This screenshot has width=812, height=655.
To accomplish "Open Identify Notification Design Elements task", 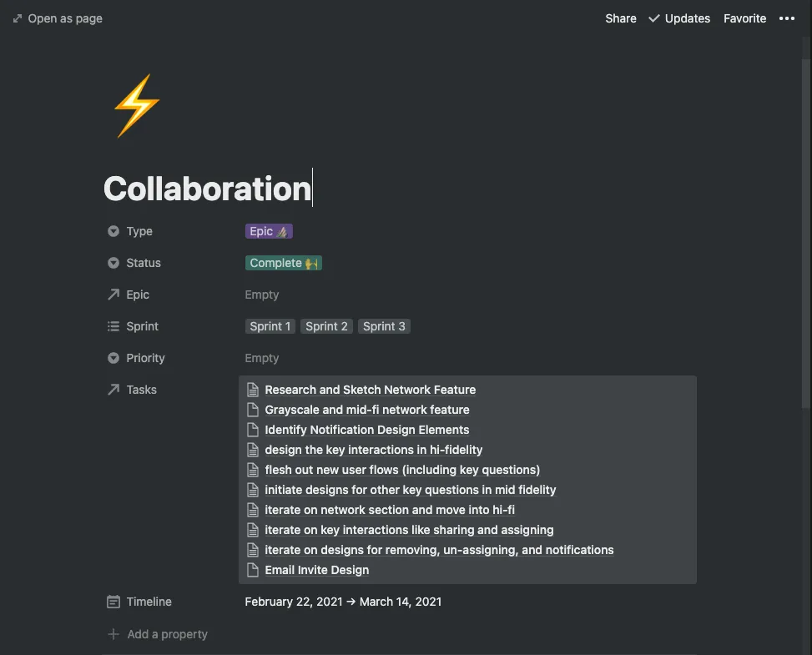I will click(x=366, y=430).
